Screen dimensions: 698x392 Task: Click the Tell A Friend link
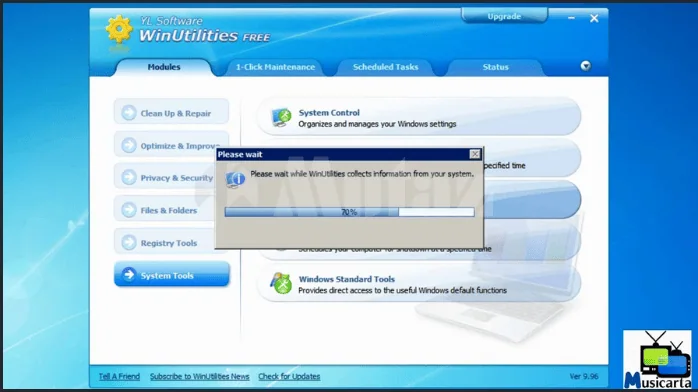pyautogui.click(x=119, y=376)
